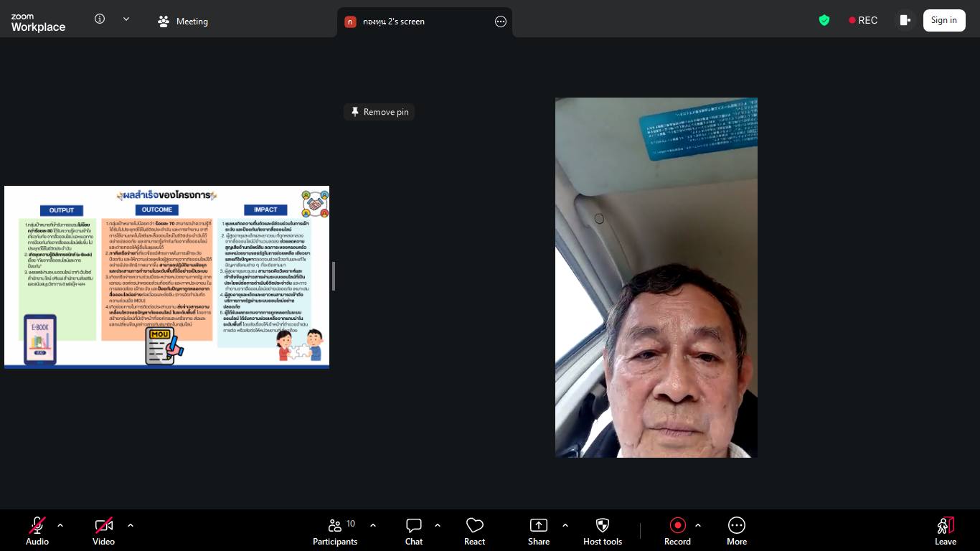
Task: Click Remove pin button
Action: click(x=380, y=112)
